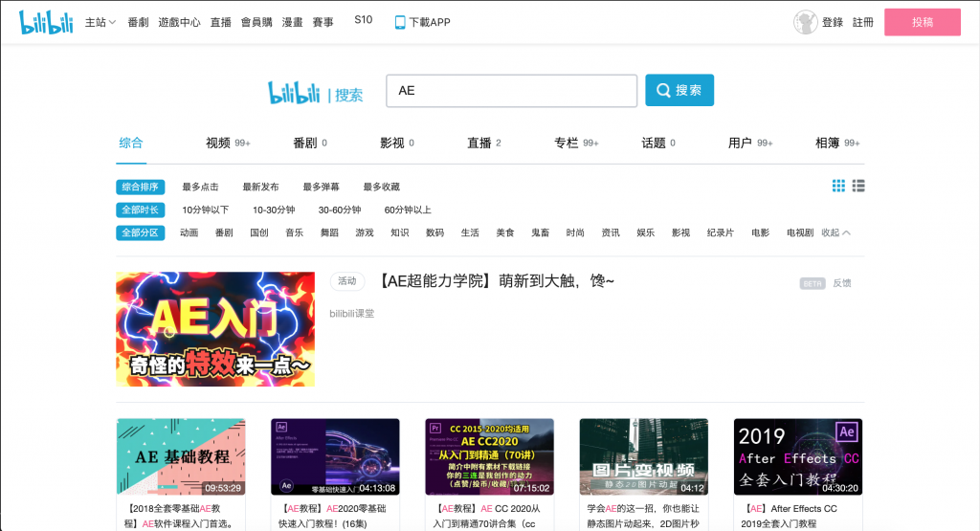Image resolution: width=980 pixels, height=531 pixels.
Task: Filter by 纪录片 category
Action: (720, 233)
